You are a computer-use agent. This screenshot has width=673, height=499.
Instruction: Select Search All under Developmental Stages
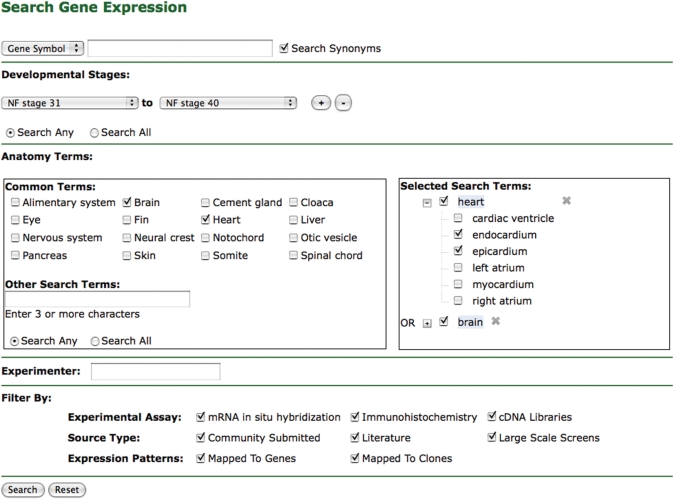pos(95,132)
